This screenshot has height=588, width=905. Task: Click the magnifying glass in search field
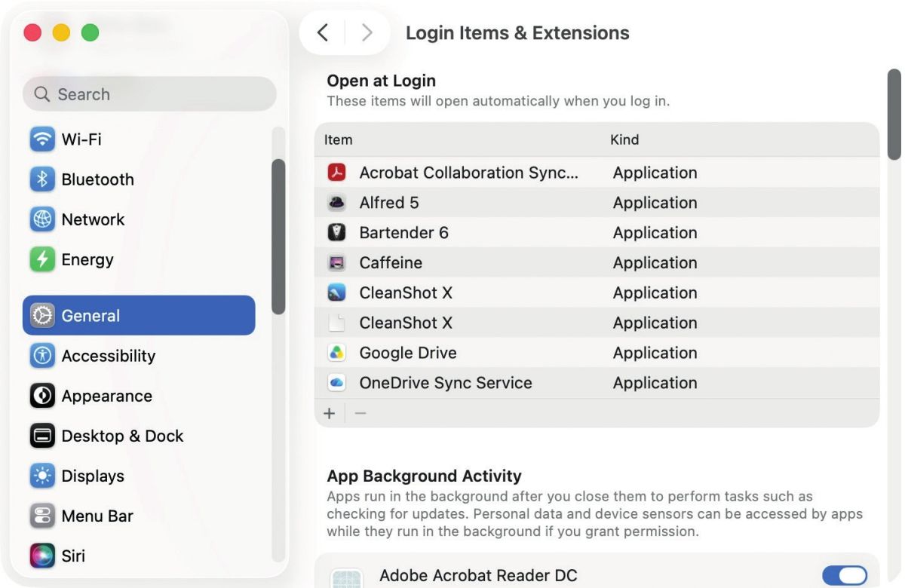pyautogui.click(x=42, y=94)
